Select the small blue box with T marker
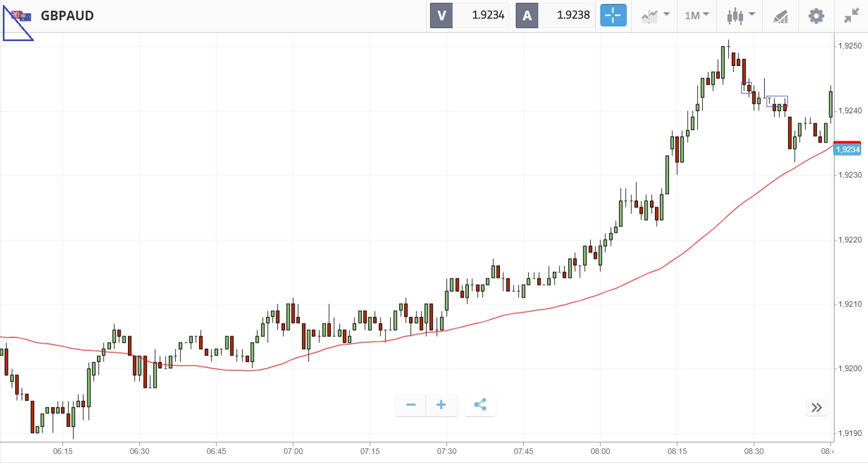This screenshot has width=868, height=463. tap(777, 101)
